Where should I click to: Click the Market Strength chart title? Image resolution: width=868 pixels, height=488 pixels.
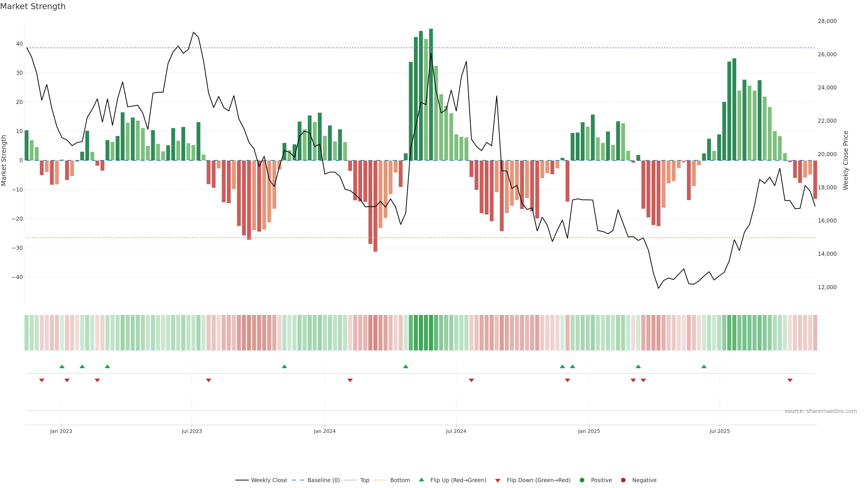33,6
